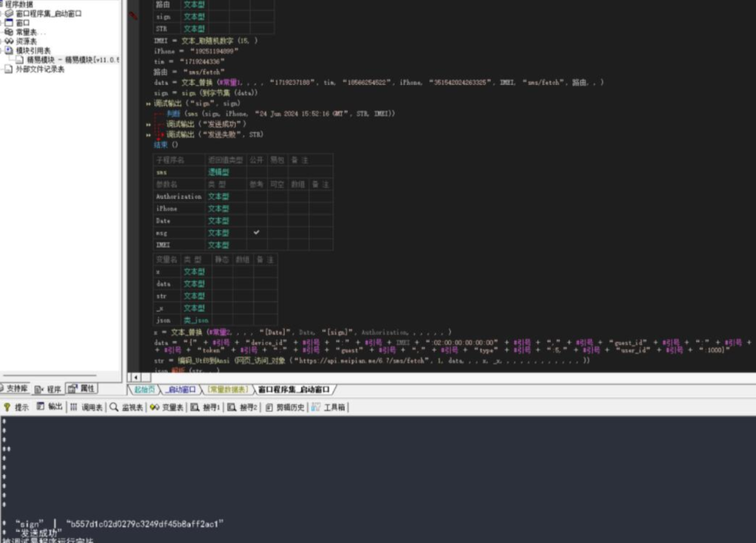The height and width of the screenshot is (543, 756).
Task: Show the 提示 output tab
Action: tap(16, 407)
